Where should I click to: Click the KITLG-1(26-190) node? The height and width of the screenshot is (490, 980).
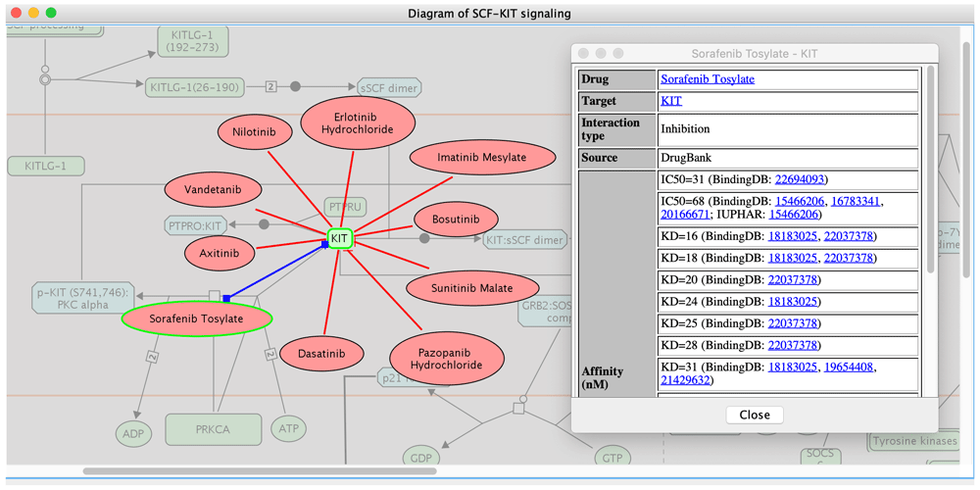click(195, 87)
